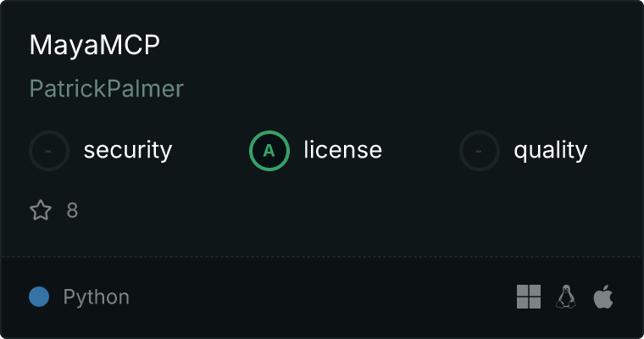The width and height of the screenshot is (644, 339).
Task: Click the empty security grade circle
Action: (x=49, y=151)
